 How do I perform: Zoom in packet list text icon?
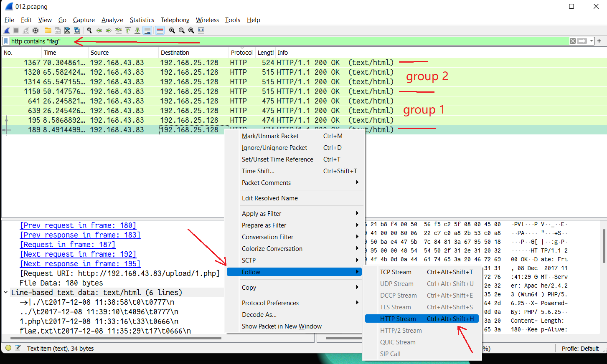(x=172, y=30)
